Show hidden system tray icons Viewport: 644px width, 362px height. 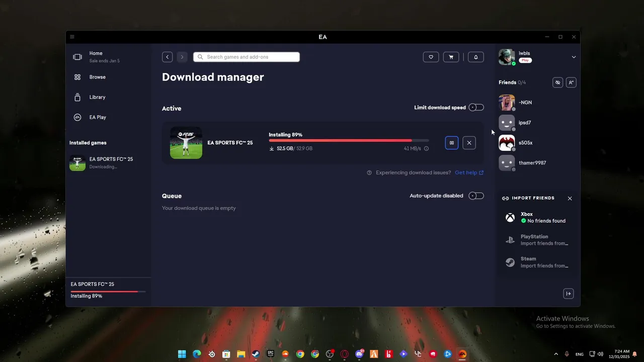[556, 354]
